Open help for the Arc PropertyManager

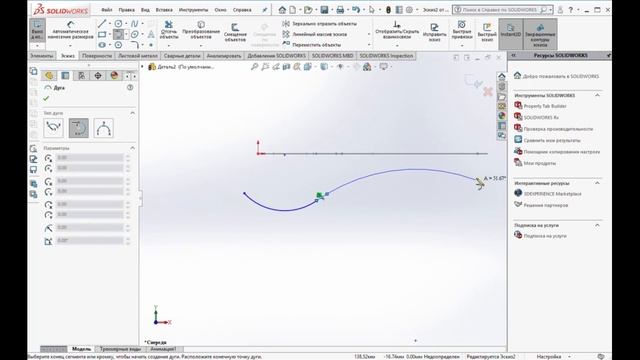[130, 87]
